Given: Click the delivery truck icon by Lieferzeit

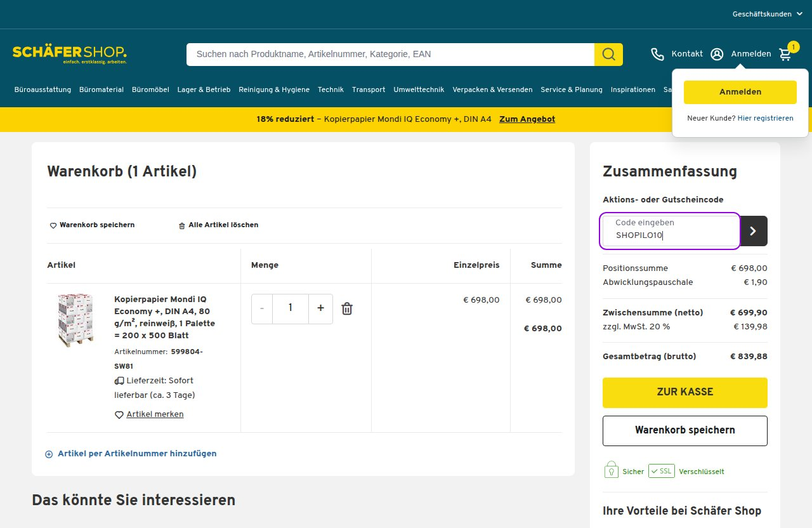Looking at the screenshot, I should pos(119,381).
